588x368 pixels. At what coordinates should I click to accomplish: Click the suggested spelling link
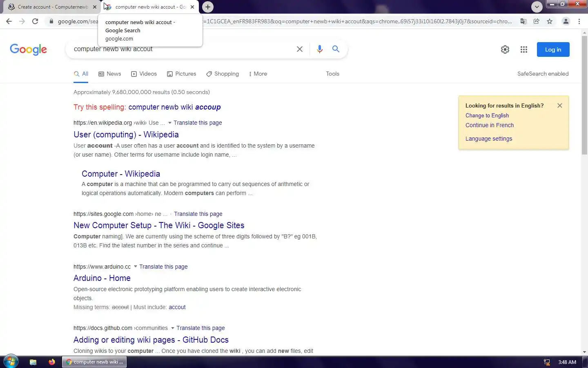point(174,107)
